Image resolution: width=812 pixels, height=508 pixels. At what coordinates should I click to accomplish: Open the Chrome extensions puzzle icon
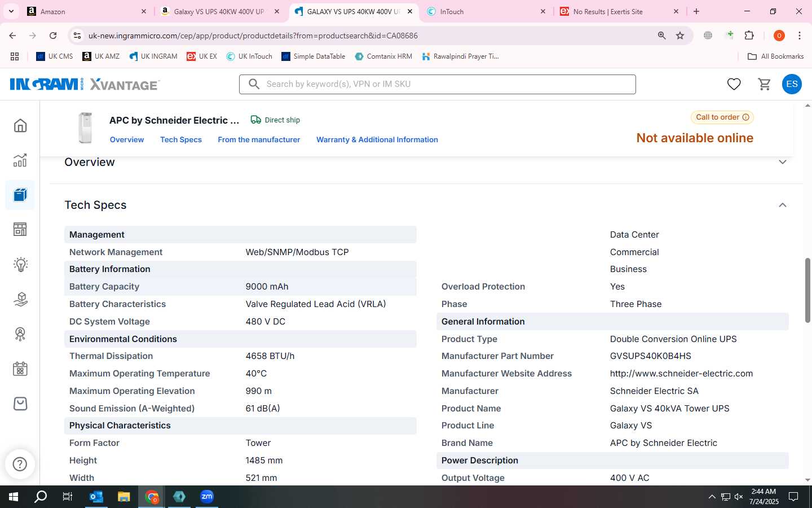pos(749,36)
